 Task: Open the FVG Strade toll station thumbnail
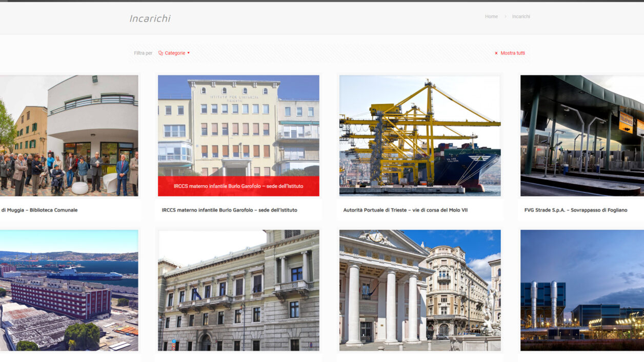pos(582,135)
